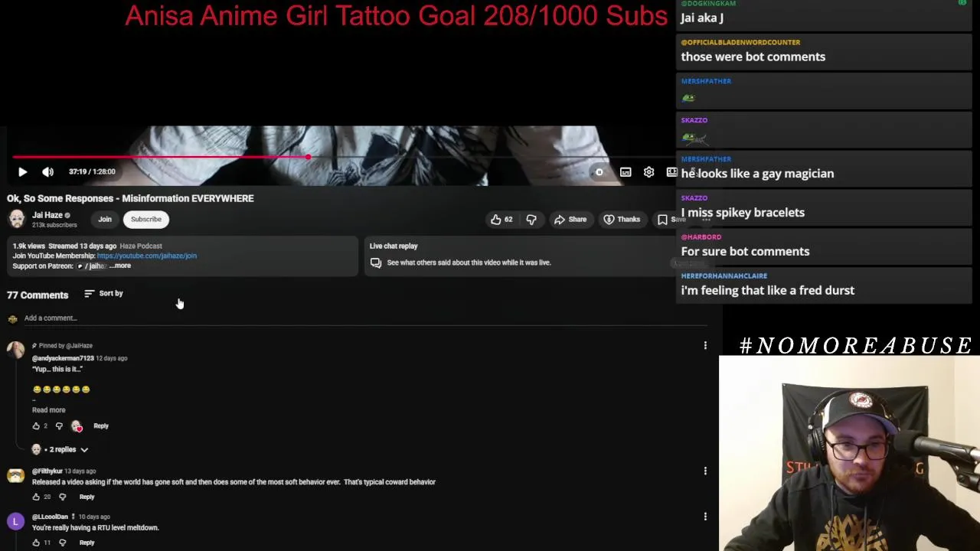Turn on subtitles/closed captions icon
980x551 pixels.
click(626, 172)
